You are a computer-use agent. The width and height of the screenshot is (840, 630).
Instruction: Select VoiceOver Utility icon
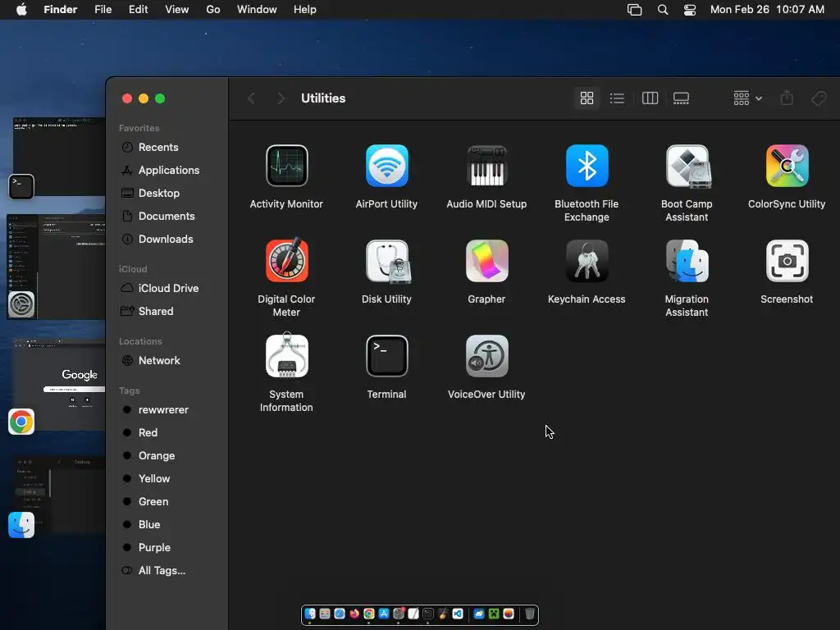(486, 356)
